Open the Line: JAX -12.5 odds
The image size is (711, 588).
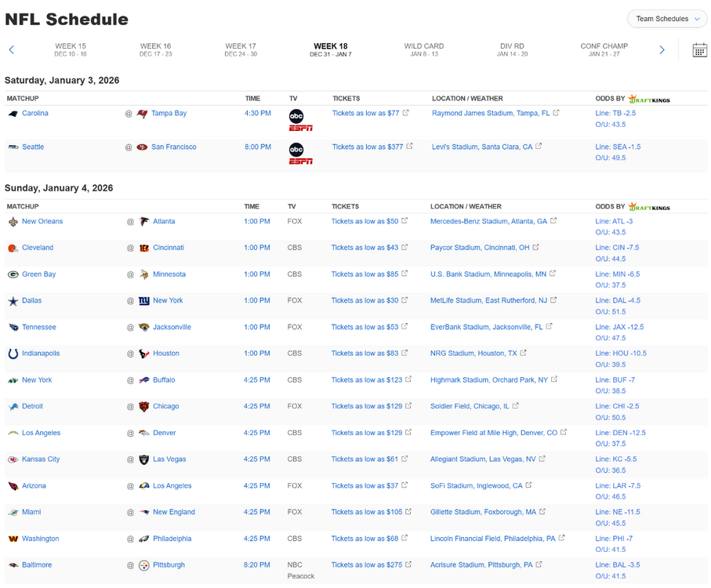[619, 328]
